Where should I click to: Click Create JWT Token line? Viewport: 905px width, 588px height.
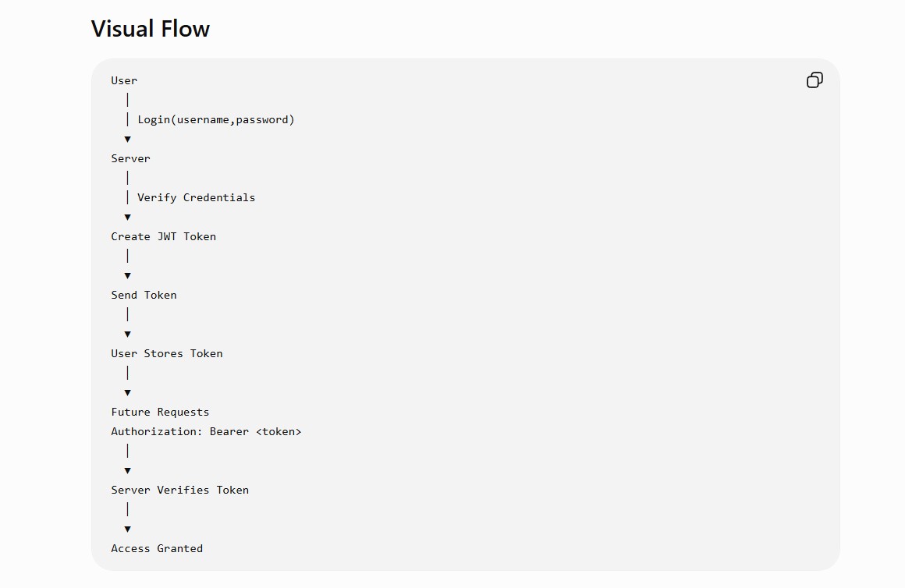pyautogui.click(x=163, y=236)
